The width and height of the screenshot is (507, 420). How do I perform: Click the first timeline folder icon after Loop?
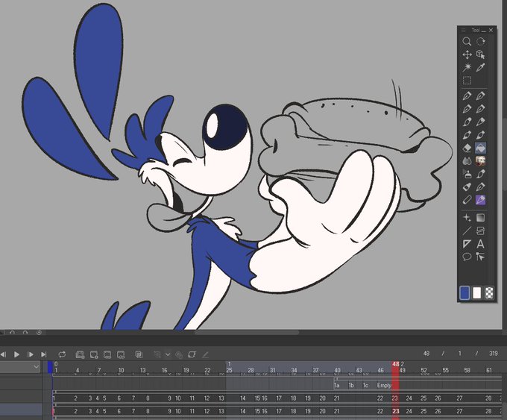[80, 354]
